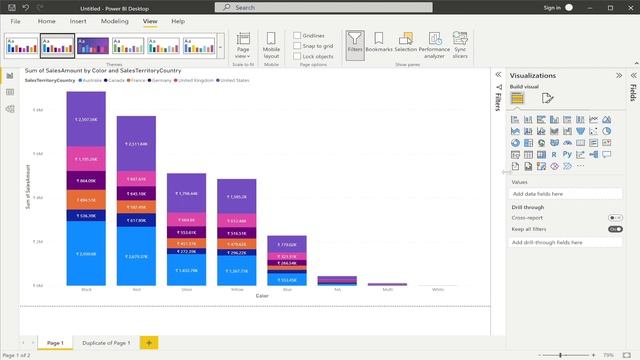Select the Page 1 tab
The width and height of the screenshot is (640, 360).
[55, 343]
